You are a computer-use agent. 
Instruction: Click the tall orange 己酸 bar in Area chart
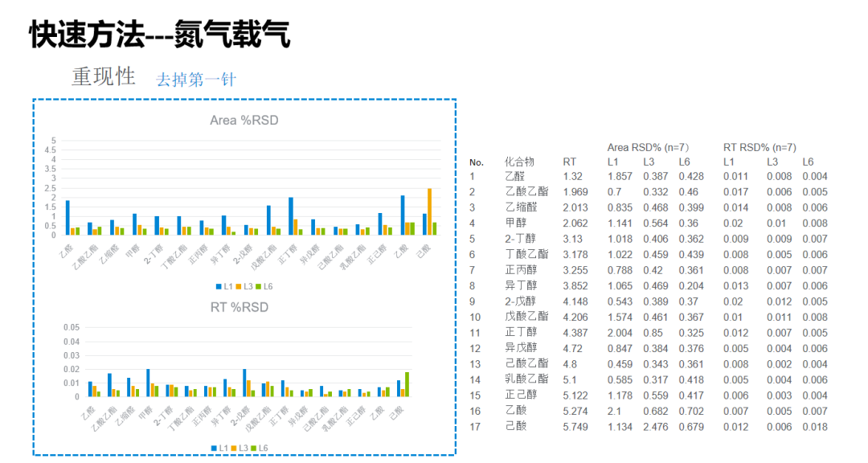(x=429, y=211)
